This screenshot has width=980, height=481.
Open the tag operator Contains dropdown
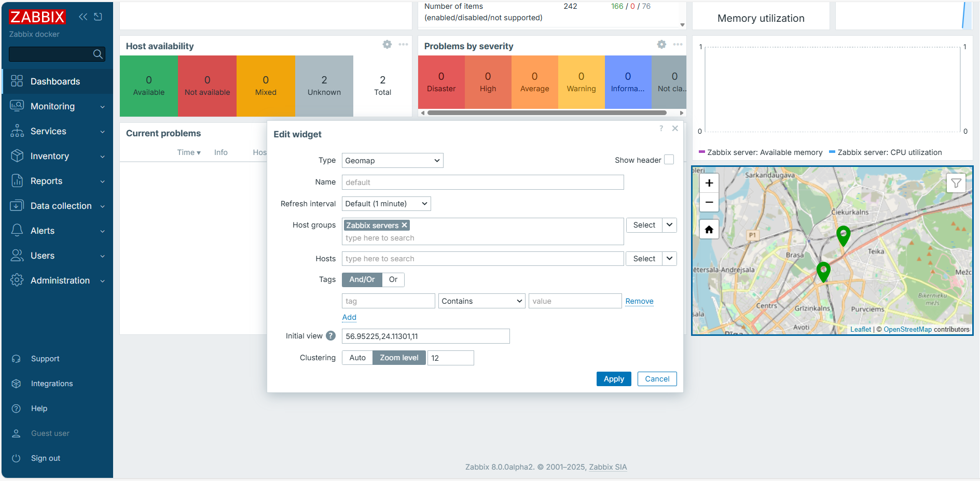481,301
